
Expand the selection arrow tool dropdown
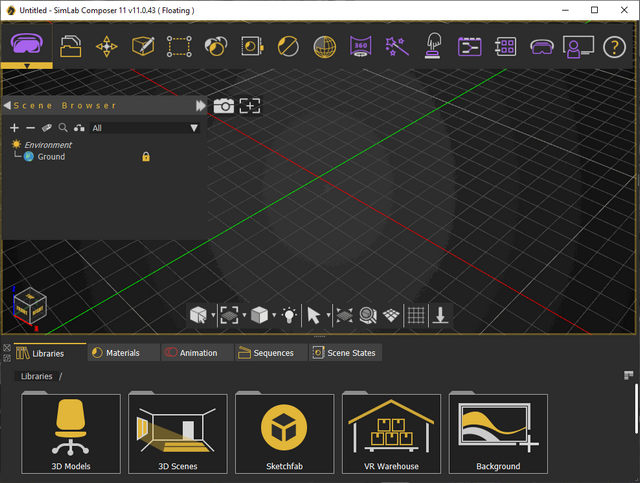328,316
